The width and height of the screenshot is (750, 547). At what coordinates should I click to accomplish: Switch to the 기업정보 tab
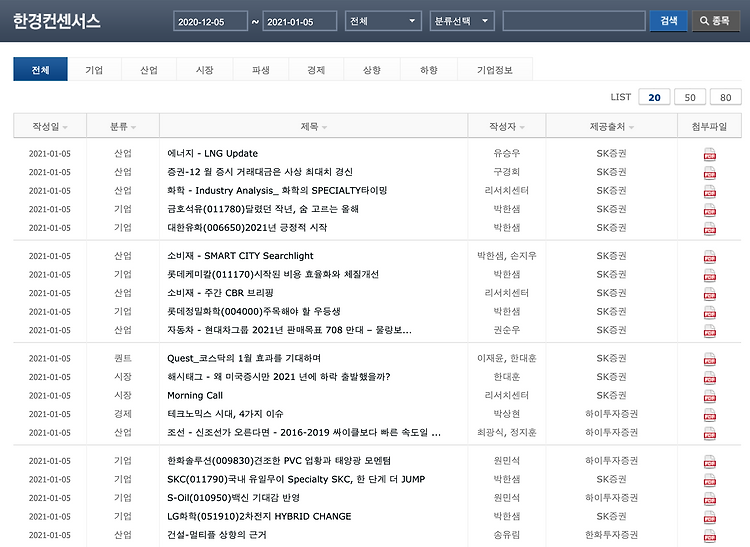coord(495,69)
